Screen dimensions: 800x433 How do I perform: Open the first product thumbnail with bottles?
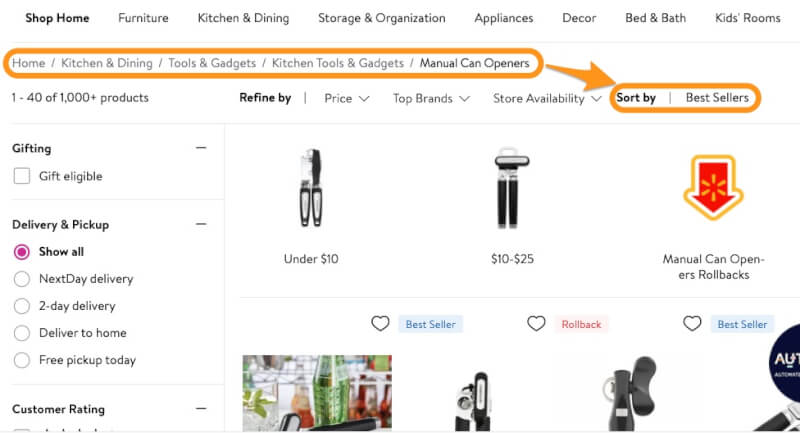[317, 393]
